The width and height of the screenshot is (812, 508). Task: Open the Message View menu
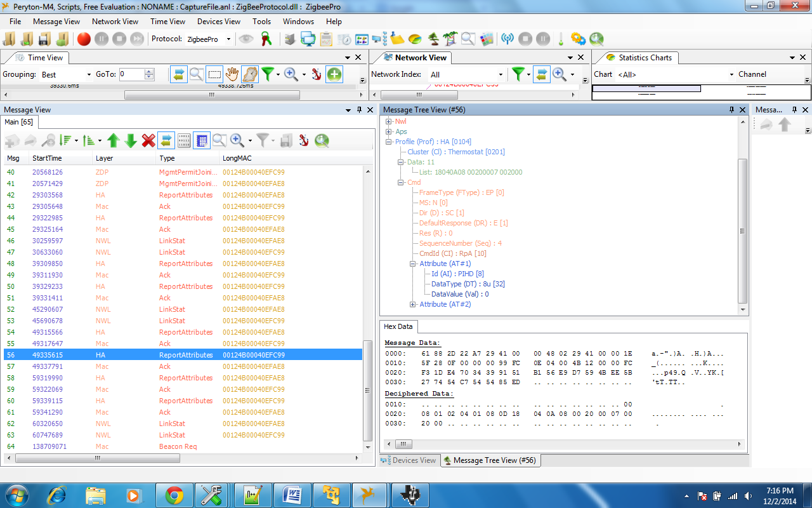tap(56, 21)
